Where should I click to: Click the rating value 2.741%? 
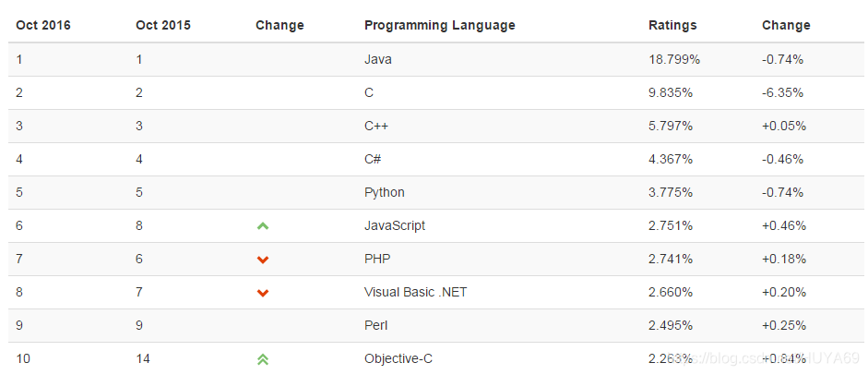point(671,259)
